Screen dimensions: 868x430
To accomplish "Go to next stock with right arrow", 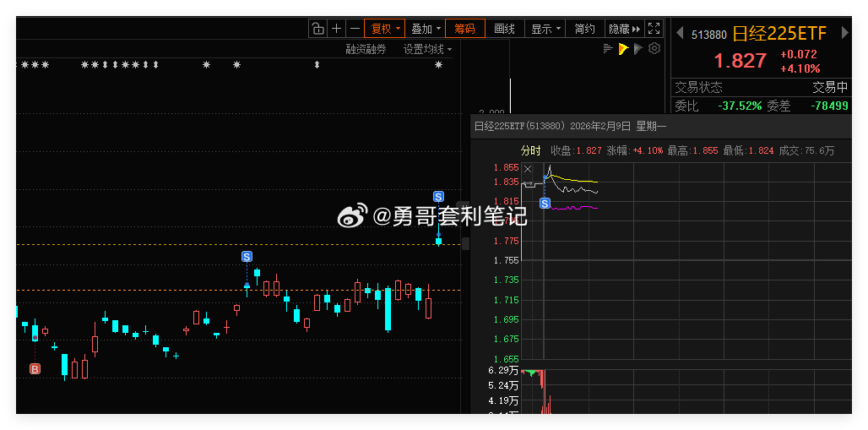I will point(844,33).
